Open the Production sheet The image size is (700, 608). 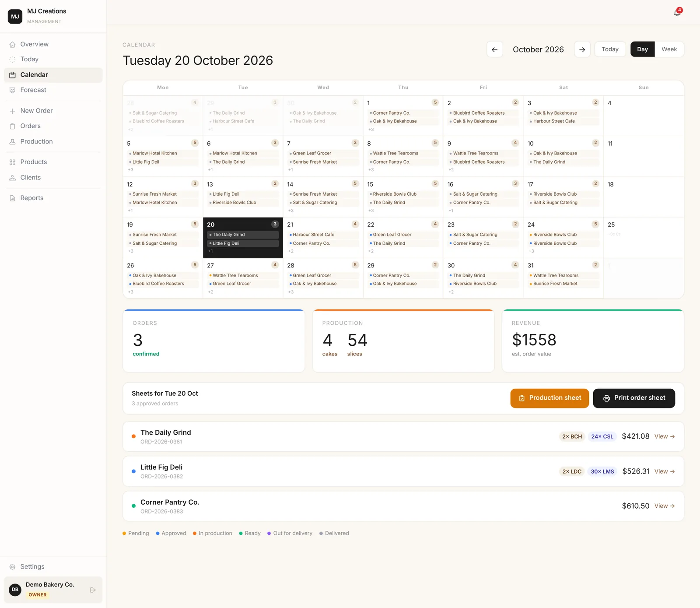pos(549,398)
